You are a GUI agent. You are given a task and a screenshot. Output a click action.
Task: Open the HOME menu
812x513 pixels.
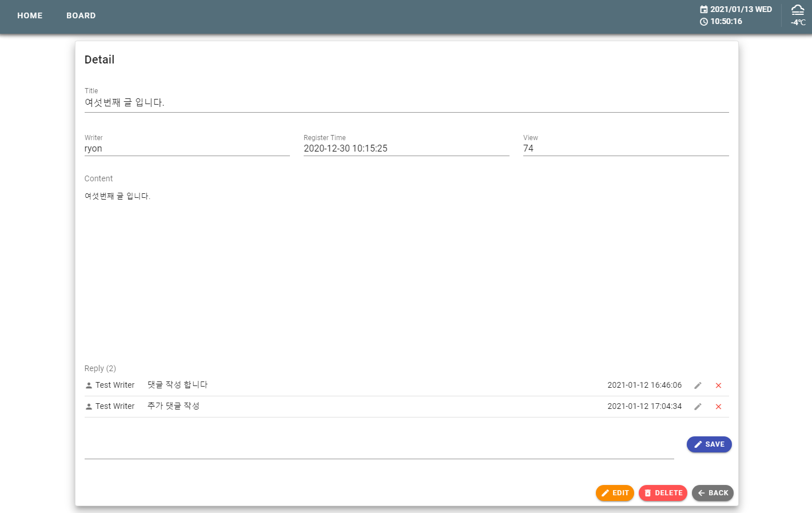click(x=30, y=15)
